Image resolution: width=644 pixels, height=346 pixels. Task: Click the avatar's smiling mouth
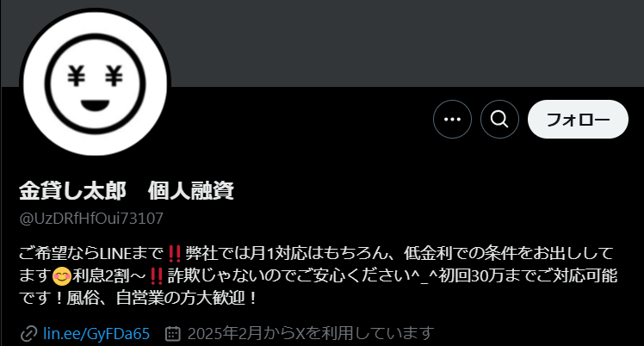96,106
